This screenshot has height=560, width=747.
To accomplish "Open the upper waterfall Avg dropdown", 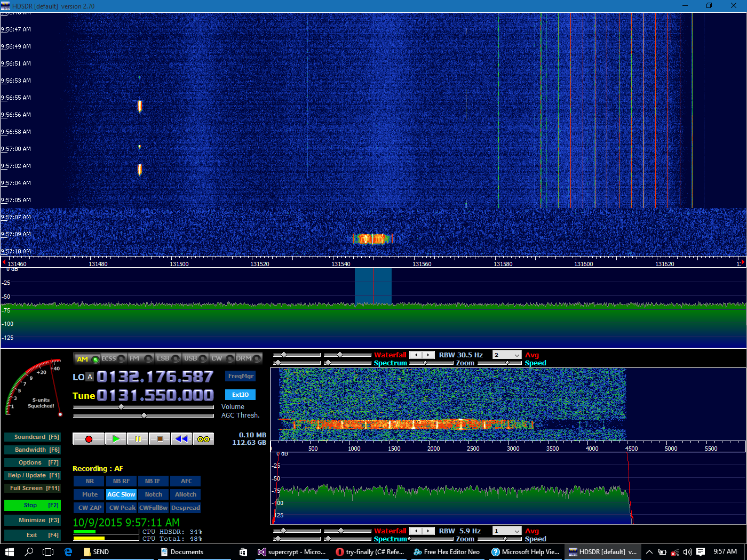I will [x=506, y=355].
